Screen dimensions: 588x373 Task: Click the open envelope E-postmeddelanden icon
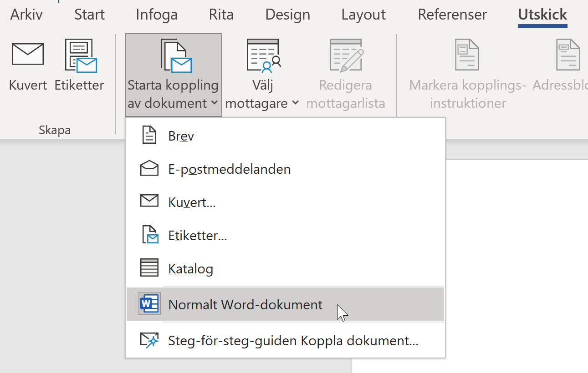tap(149, 169)
